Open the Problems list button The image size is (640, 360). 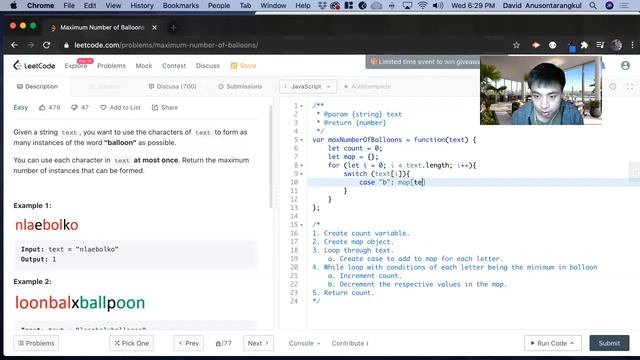pyautogui.click(x=36, y=343)
